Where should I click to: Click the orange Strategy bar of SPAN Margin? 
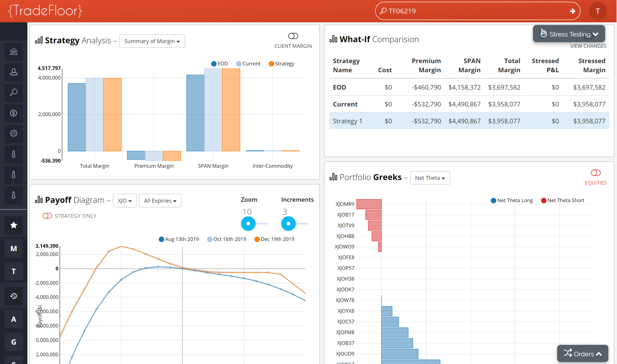tap(231, 110)
